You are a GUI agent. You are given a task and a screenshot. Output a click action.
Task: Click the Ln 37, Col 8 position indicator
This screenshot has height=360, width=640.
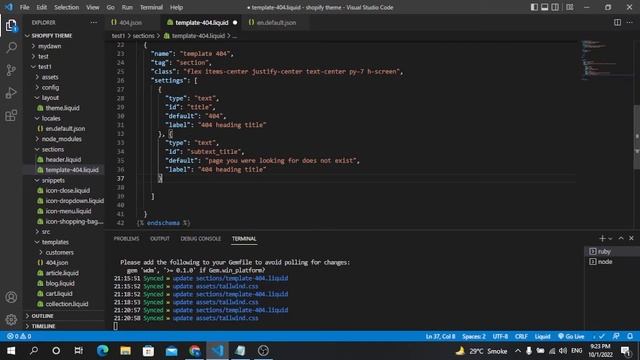pos(440,336)
